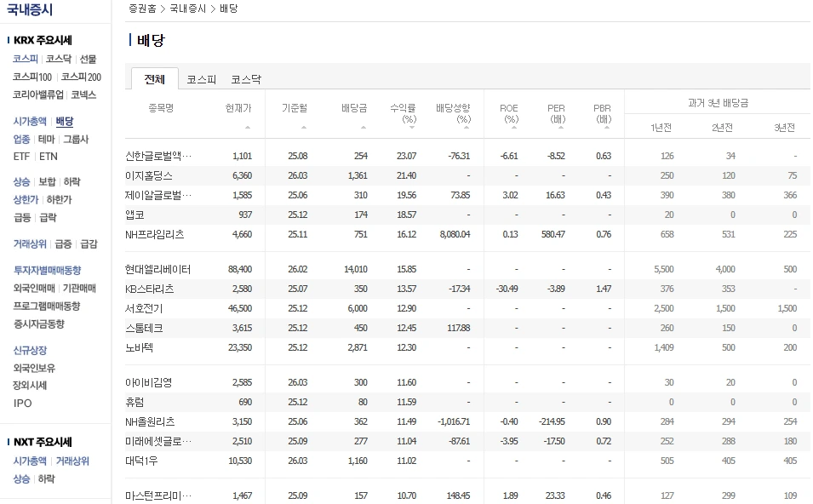Screen dimensions: 813x504
Task: Sort by PBR(배) column header
Action: (603, 113)
